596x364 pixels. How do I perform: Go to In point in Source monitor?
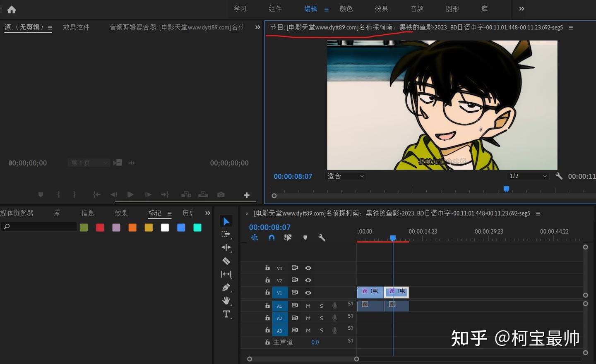coord(97,194)
